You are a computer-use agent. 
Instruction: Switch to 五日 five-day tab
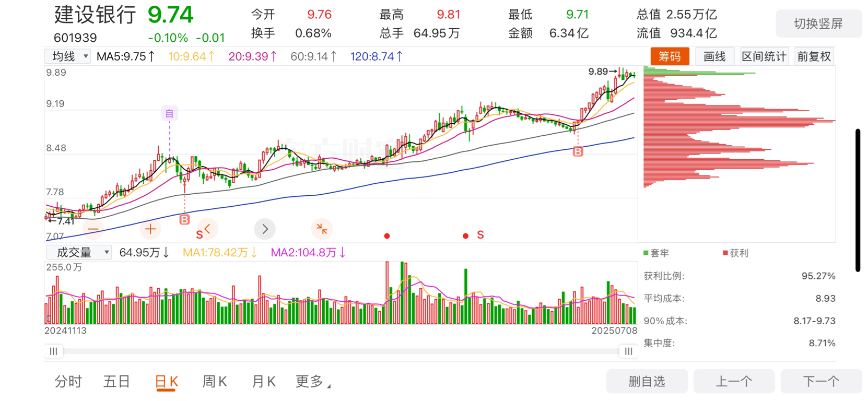(x=116, y=382)
